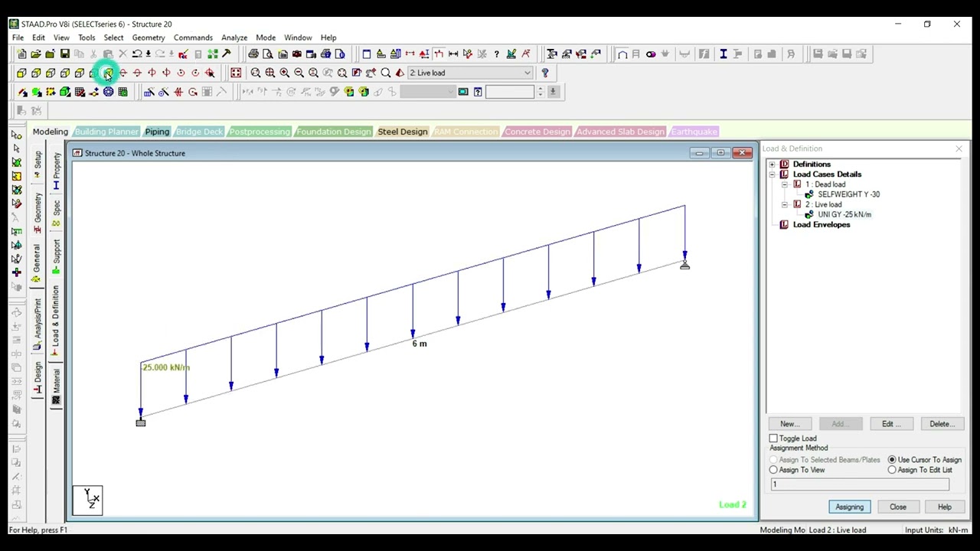Screen dimensions: 980x551
Task: Collapse the 2 : Live load node
Action: 785,204
